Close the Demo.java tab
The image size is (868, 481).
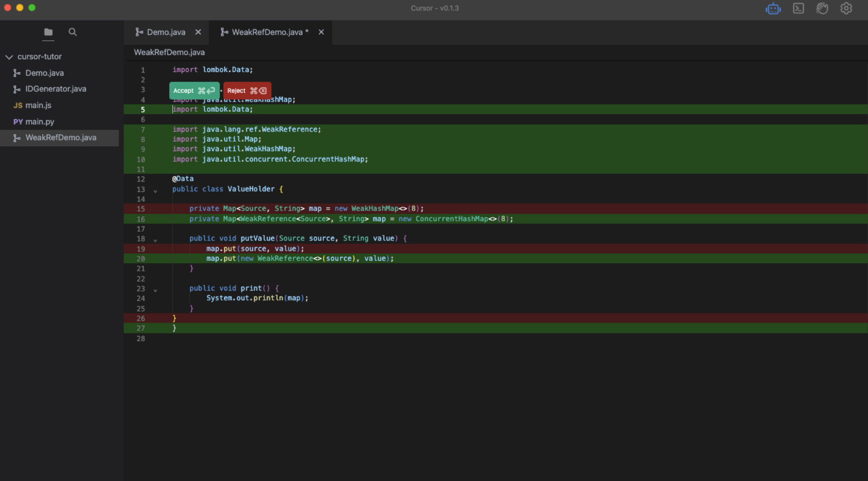click(198, 32)
